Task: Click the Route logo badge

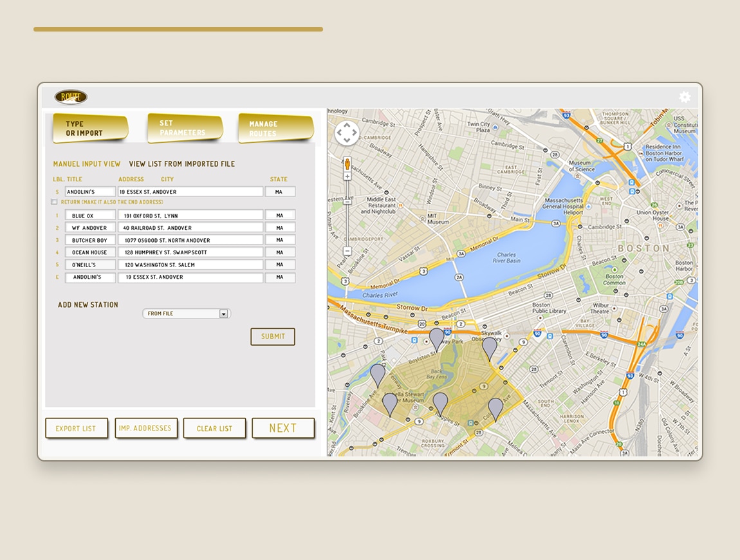Action: (x=71, y=97)
